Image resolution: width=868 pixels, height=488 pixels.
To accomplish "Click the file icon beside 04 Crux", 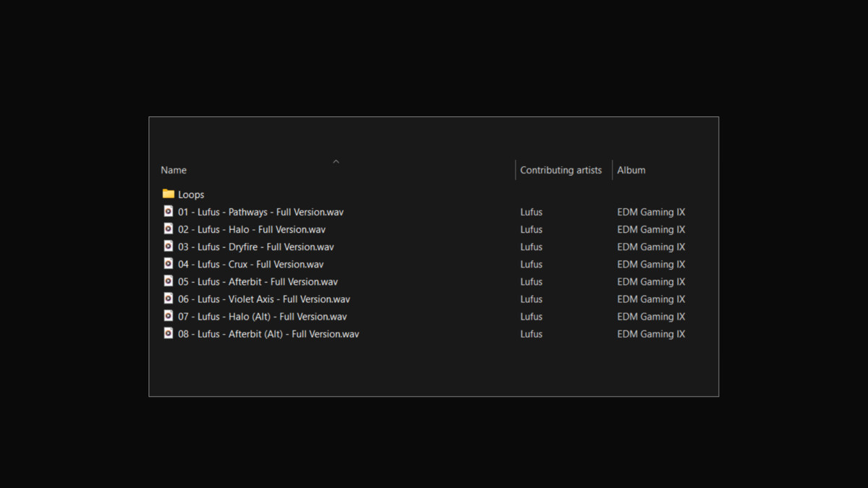I will coord(169,264).
